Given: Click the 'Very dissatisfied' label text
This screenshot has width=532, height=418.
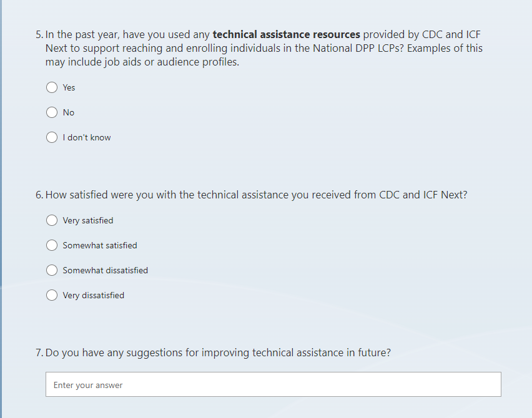Looking at the screenshot, I should click(94, 296).
